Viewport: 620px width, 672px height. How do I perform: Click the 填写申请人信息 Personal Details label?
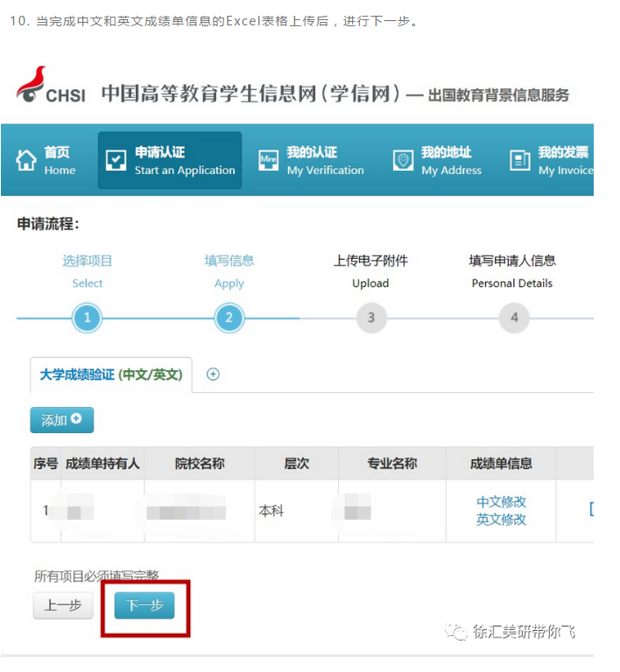pyautogui.click(x=512, y=271)
